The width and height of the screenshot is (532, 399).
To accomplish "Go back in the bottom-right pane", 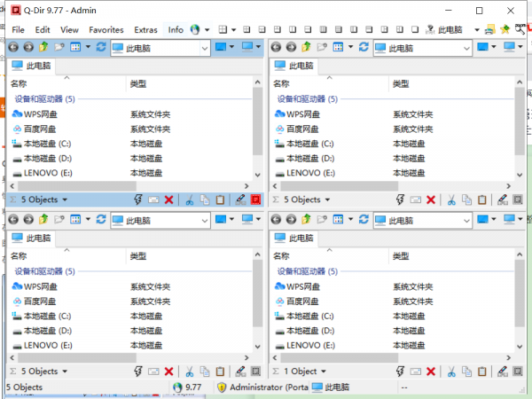I will pos(276,219).
